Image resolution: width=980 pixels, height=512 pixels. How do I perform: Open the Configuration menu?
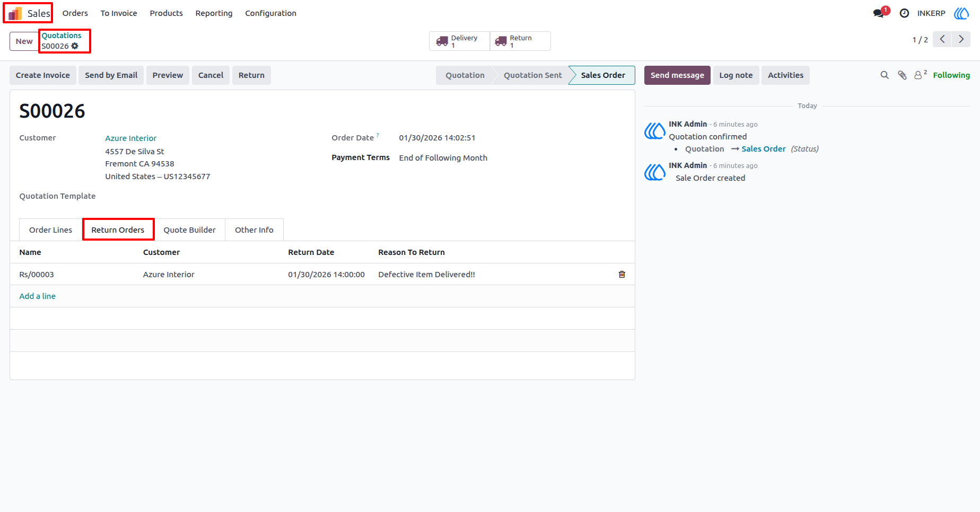tap(270, 13)
